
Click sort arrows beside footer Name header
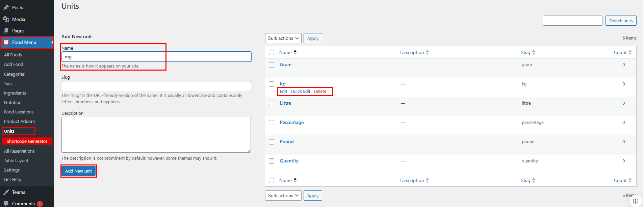(295, 180)
